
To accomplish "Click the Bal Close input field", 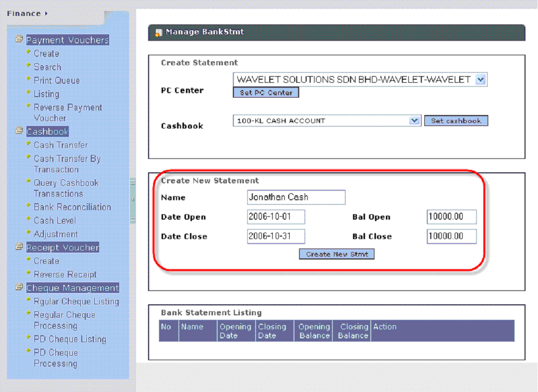I will 451,236.
